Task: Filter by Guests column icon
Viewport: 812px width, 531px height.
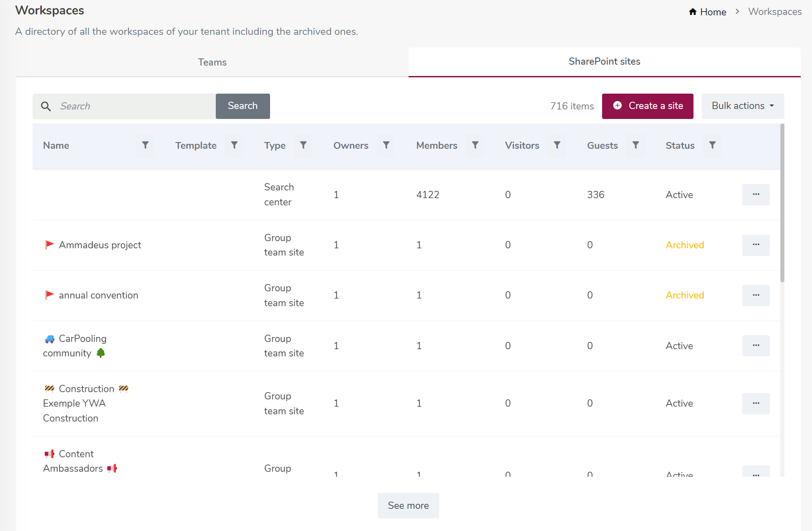Action: 636,145
